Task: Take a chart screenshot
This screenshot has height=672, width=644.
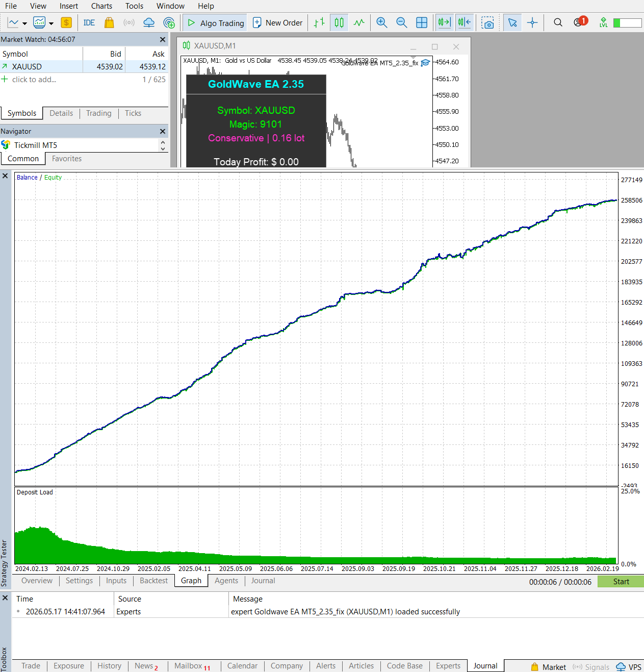Action: pyautogui.click(x=488, y=23)
